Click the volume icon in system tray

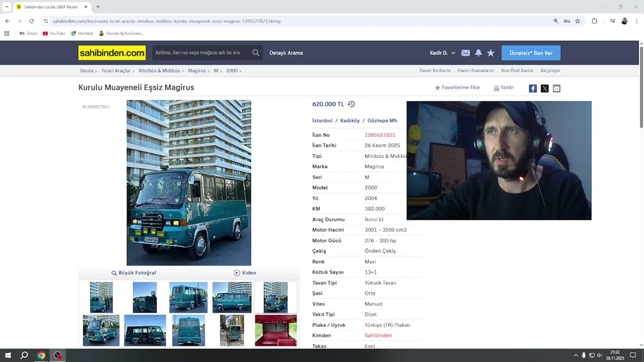click(x=599, y=355)
